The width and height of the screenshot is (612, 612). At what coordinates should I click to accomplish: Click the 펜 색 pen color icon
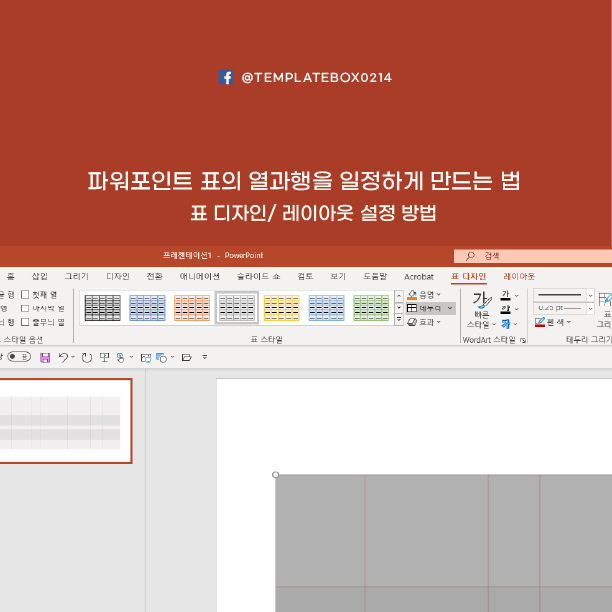coord(540,322)
